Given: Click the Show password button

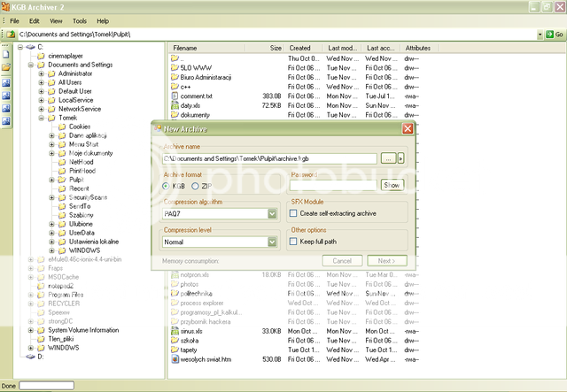Looking at the screenshot, I should [x=392, y=185].
